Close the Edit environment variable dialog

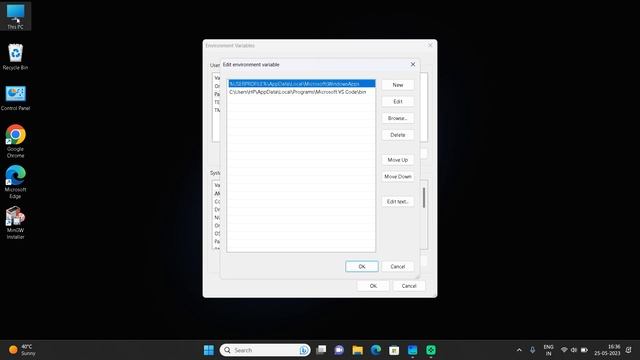[x=413, y=64]
